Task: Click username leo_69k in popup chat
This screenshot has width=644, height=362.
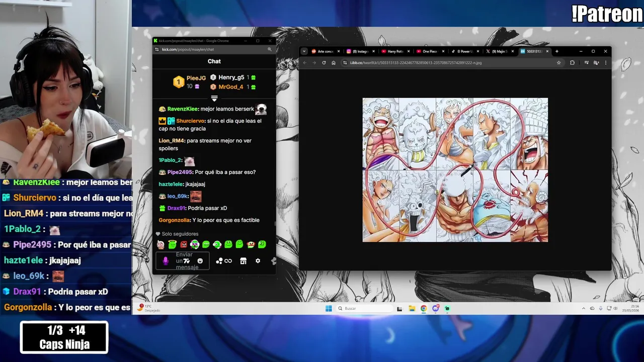Action: click(177, 196)
